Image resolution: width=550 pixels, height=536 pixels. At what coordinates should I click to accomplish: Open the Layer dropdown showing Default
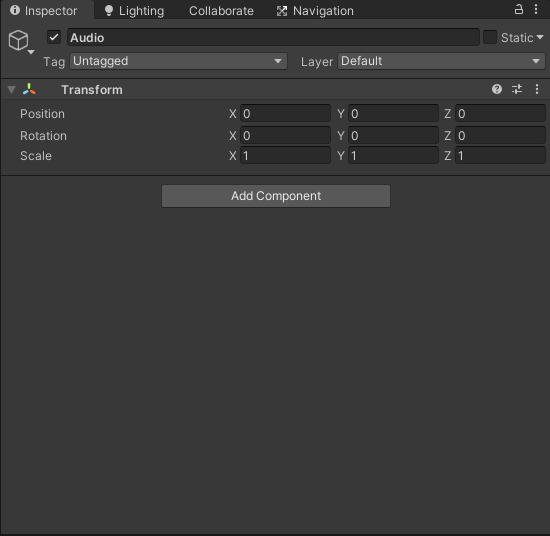point(441,61)
